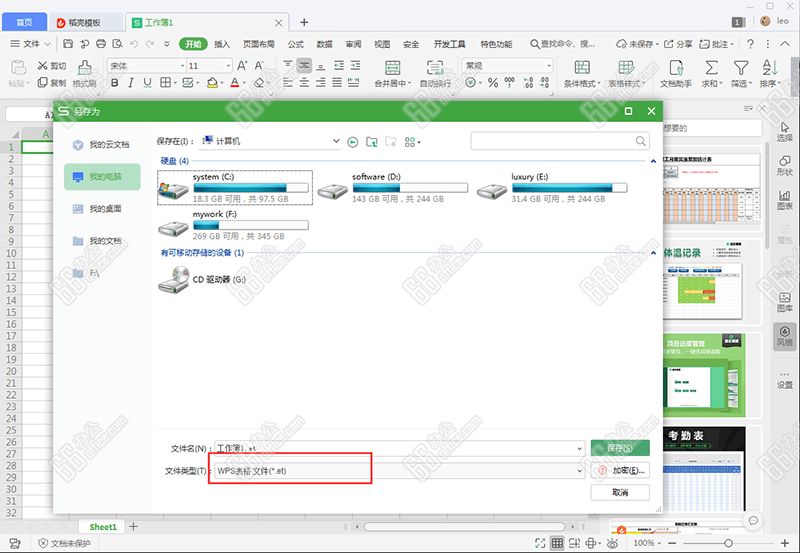Click the Save icon in quick toolbar
This screenshot has height=553, width=800.
tap(68, 44)
